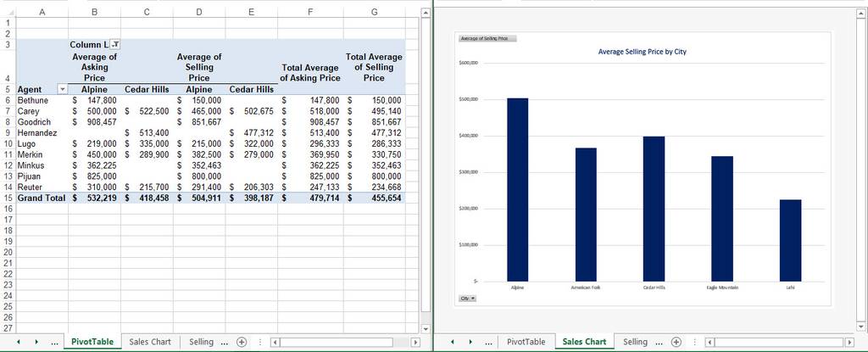This screenshot has width=868, height=352.
Task: Select the Lehi bar in chart
Action: (x=790, y=240)
